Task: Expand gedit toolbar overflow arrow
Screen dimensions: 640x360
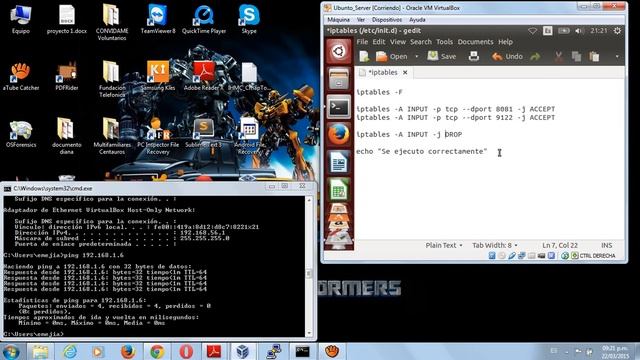Action: (x=617, y=56)
